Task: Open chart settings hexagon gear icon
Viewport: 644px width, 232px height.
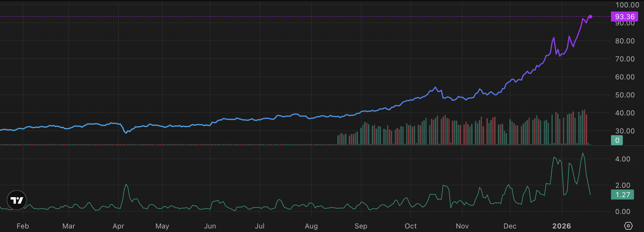Action: pos(628,226)
